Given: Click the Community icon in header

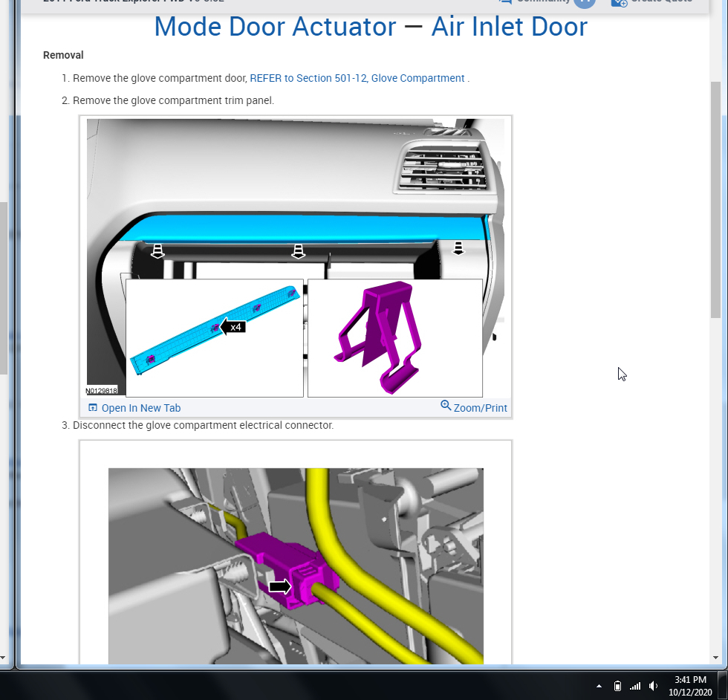Looking at the screenshot, I should pyautogui.click(x=505, y=1).
